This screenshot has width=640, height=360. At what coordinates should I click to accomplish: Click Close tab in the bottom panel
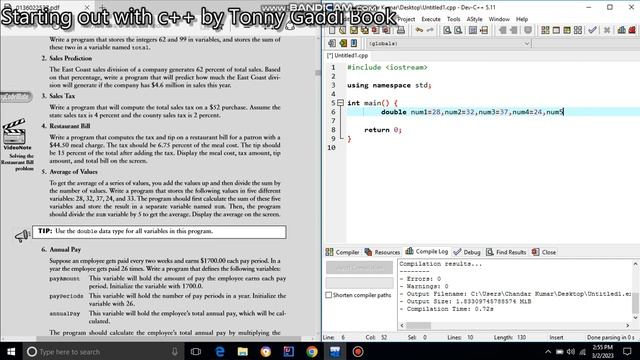[544, 252]
